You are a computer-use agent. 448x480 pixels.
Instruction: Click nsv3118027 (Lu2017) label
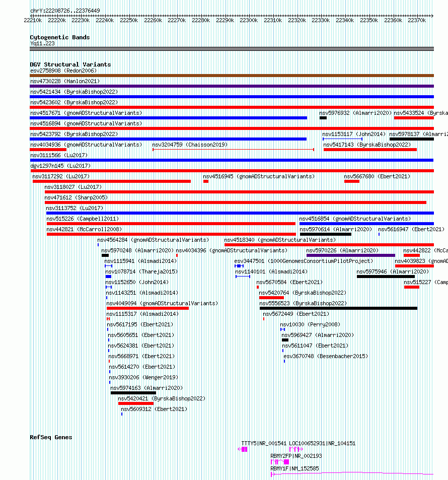[73, 187]
